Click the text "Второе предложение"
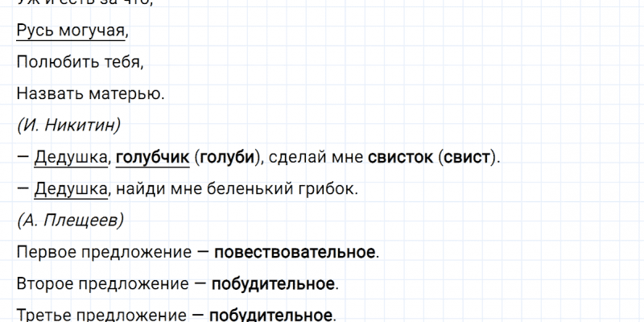The image size is (644, 322). coord(99,283)
